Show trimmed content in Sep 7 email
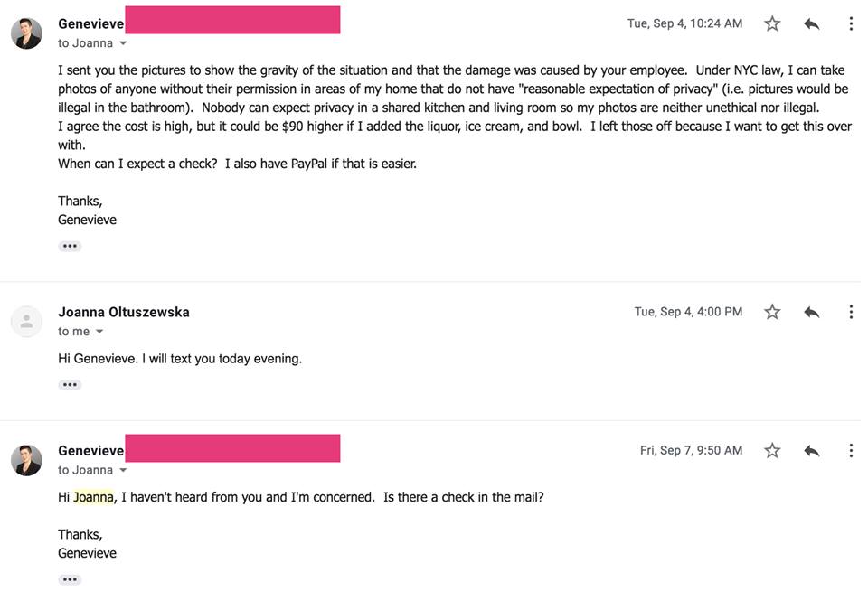The height and width of the screenshot is (601, 868). 70,579
